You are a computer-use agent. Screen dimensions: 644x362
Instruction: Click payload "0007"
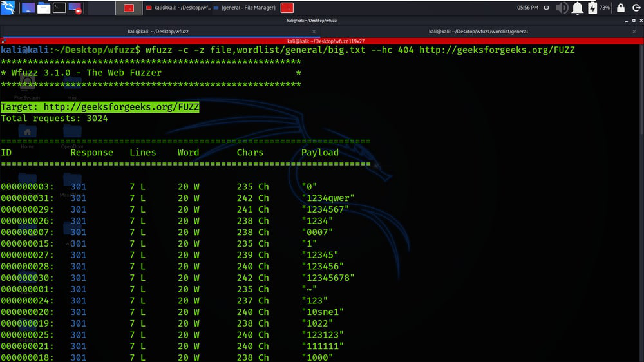tap(317, 233)
